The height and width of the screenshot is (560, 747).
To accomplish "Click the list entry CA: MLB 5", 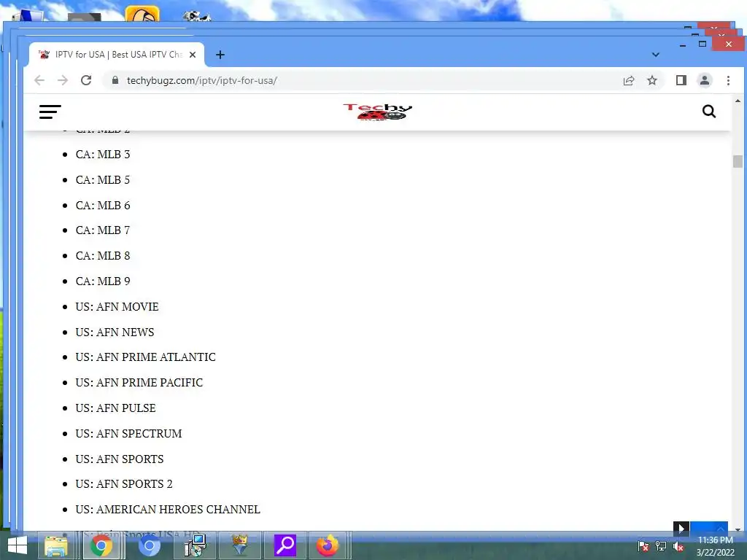I will (x=103, y=180).
